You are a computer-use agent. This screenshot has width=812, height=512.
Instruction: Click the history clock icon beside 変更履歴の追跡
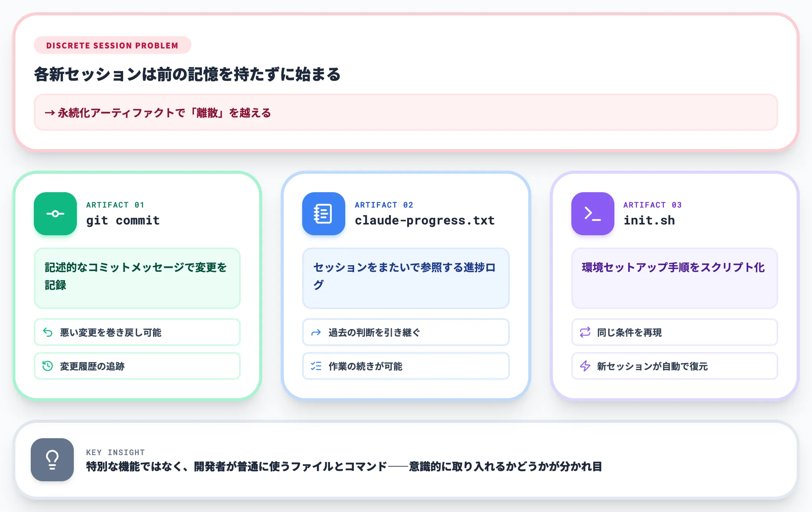tap(48, 366)
